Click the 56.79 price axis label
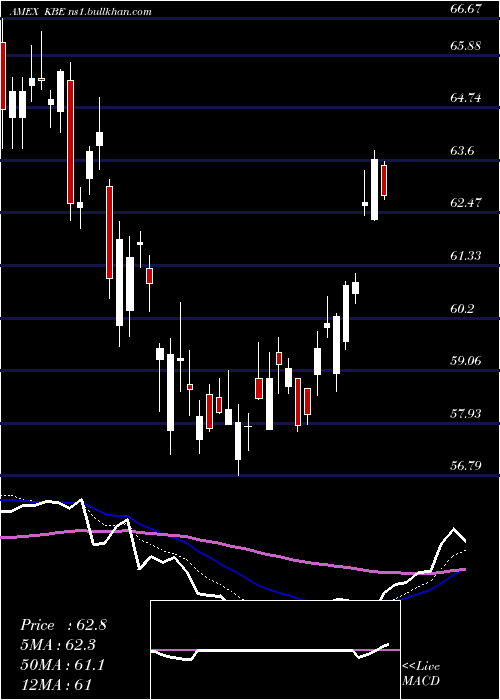This screenshot has height=700, width=500. click(x=466, y=466)
